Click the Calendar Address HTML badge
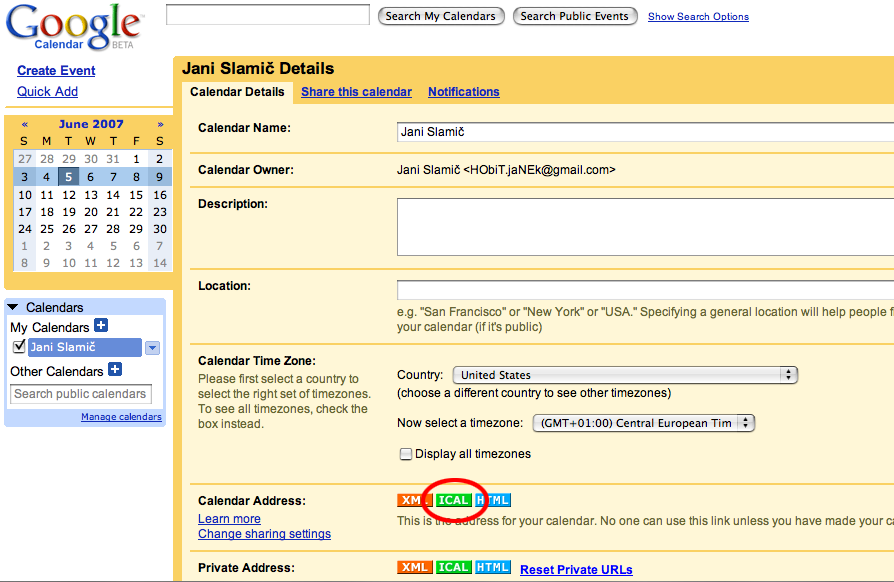This screenshot has width=894, height=582. (493, 500)
